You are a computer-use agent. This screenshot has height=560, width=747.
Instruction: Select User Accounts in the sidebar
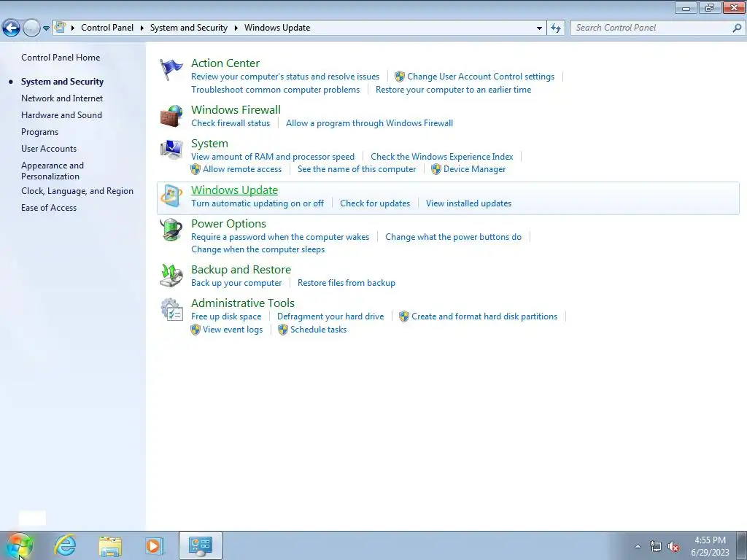(49, 149)
